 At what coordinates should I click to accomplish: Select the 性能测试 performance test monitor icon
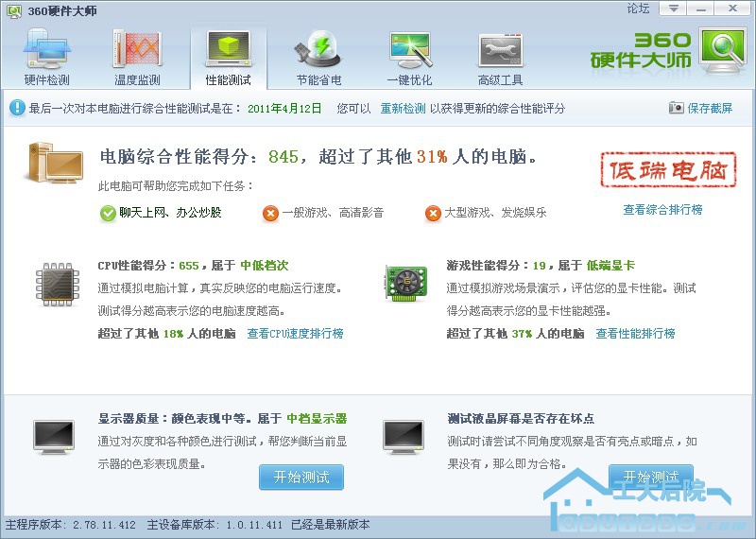228,49
